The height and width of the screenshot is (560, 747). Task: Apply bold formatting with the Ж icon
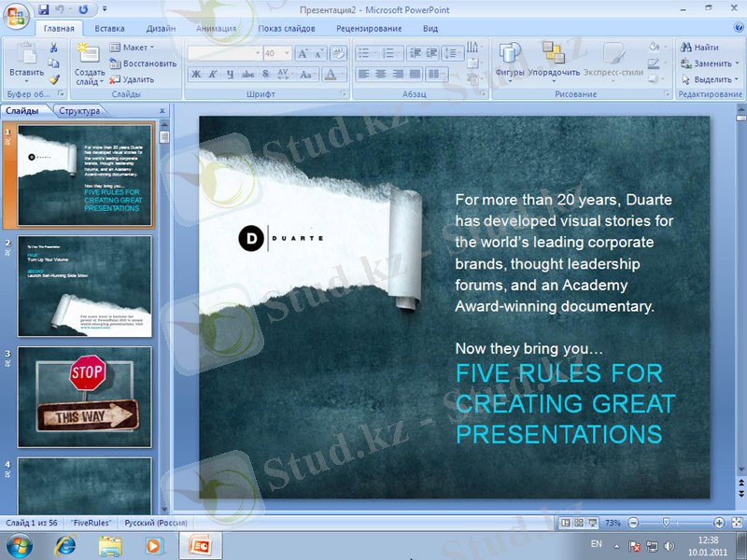click(195, 73)
